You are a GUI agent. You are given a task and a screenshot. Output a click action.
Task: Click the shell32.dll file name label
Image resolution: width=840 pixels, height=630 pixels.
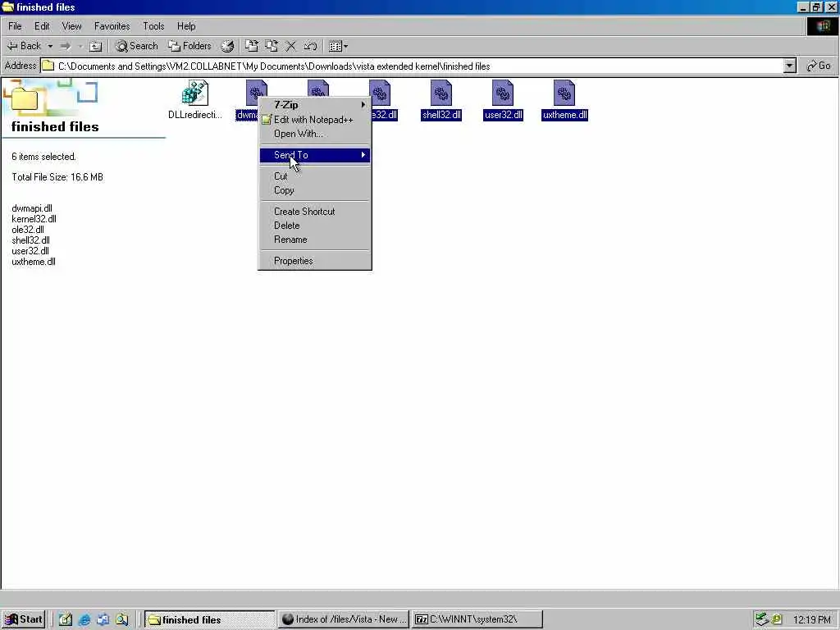[441, 115]
